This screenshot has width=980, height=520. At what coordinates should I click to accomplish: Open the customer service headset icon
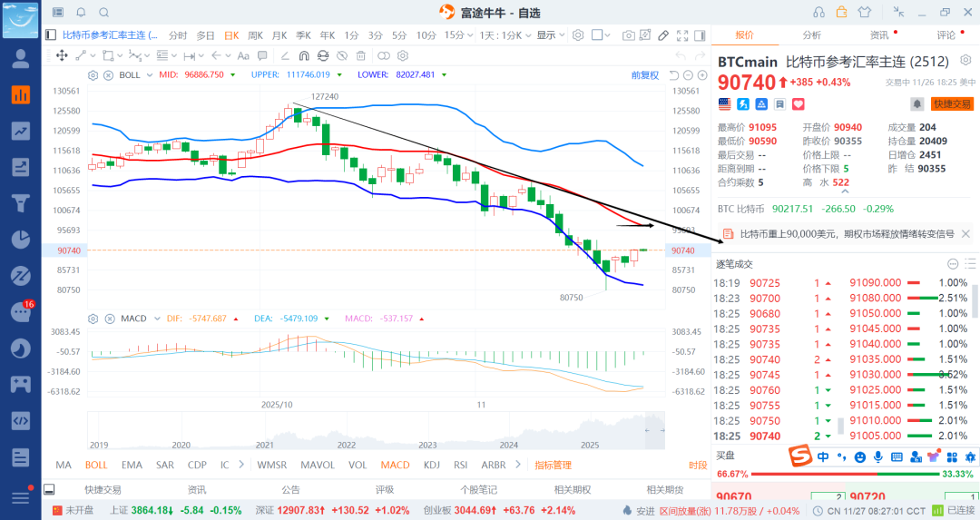tap(818, 12)
